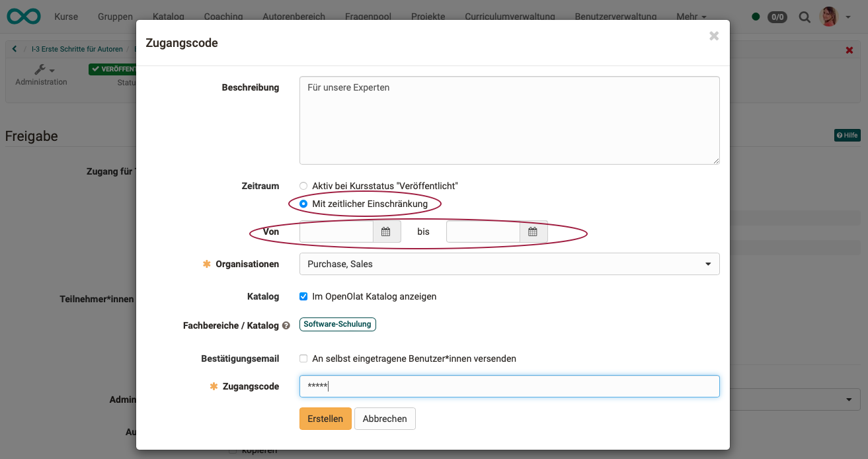
Task: Open the search magnifier icon
Action: (x=805, y=17)
